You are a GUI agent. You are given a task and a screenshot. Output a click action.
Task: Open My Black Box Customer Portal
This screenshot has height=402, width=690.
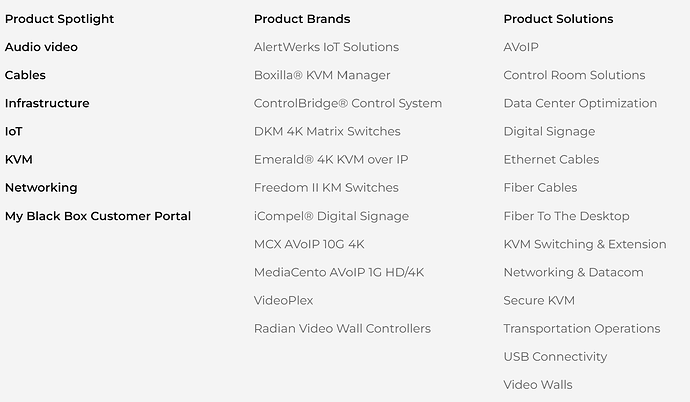(98, 216)
